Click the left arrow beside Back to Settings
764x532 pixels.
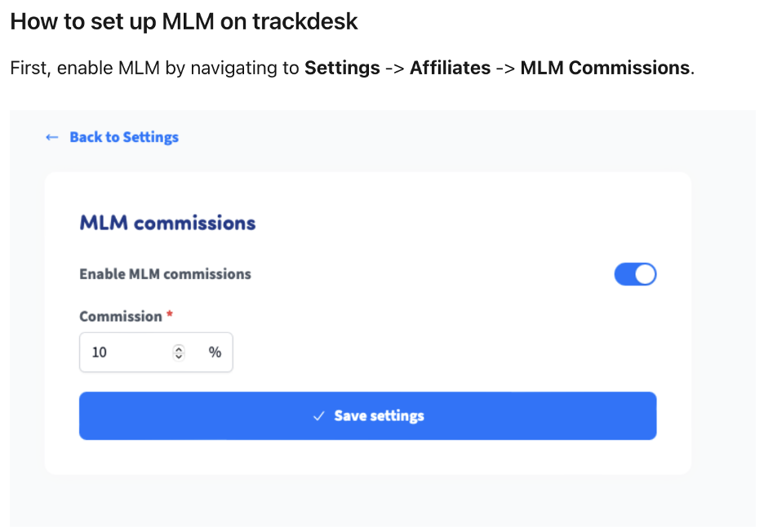point(51,137)
